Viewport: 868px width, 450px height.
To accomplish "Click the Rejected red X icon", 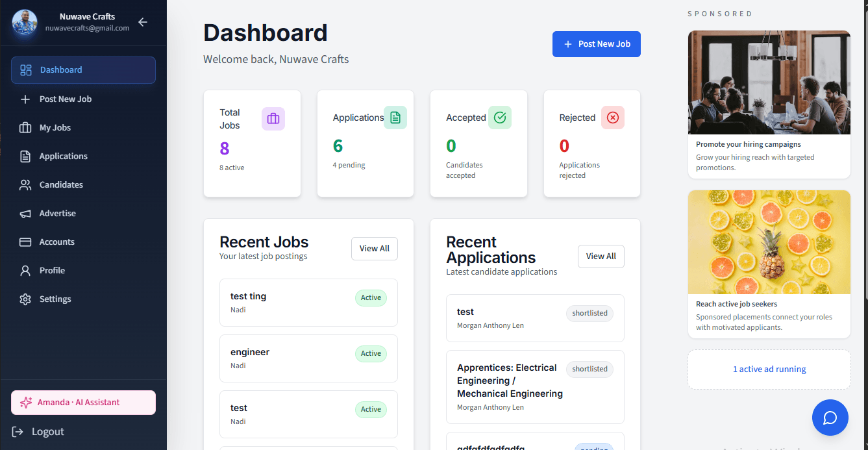I will [613, 118].
